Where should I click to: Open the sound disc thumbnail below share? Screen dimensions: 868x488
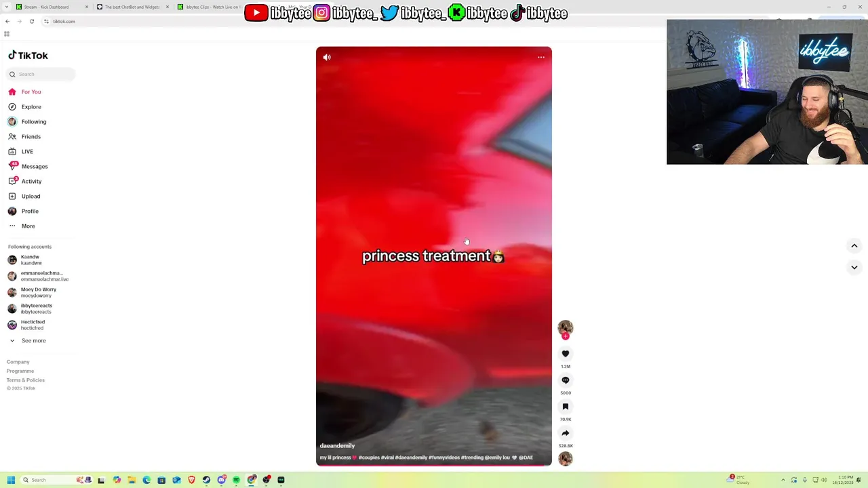point(566,459)
